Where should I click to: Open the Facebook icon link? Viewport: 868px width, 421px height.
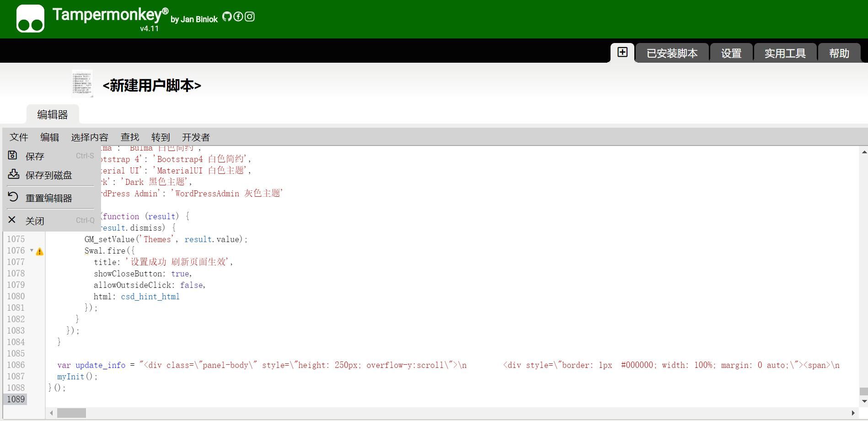[238, 17]
